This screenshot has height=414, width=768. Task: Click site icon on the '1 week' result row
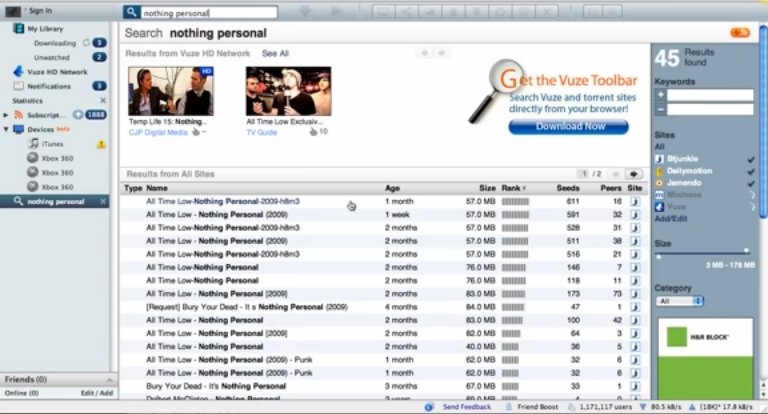(635, 215)
